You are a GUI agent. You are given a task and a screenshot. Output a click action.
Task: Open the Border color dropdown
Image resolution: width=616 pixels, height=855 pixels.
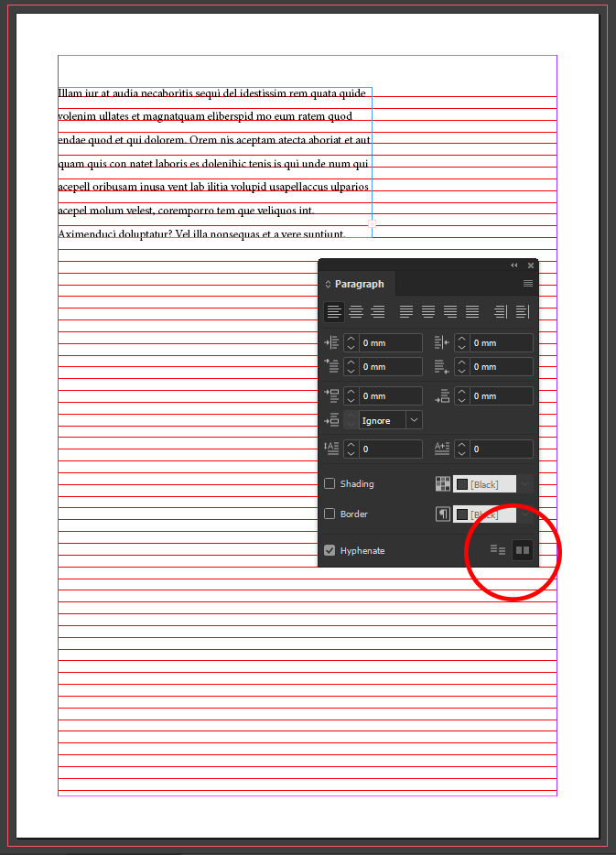click(x=525, y=514)
